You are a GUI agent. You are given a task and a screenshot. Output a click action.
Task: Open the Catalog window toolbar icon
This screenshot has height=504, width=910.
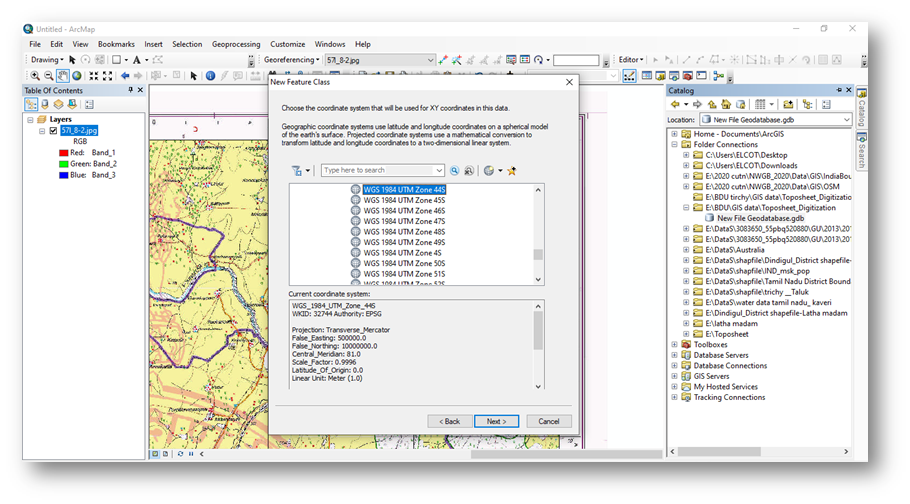[x=660, y=76]
